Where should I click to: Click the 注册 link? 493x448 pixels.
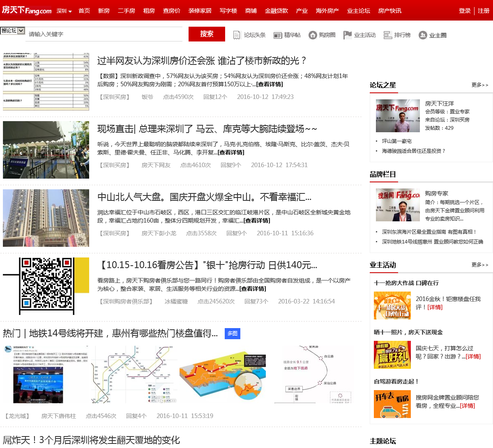pyautogui.click(x=484, y=11)
